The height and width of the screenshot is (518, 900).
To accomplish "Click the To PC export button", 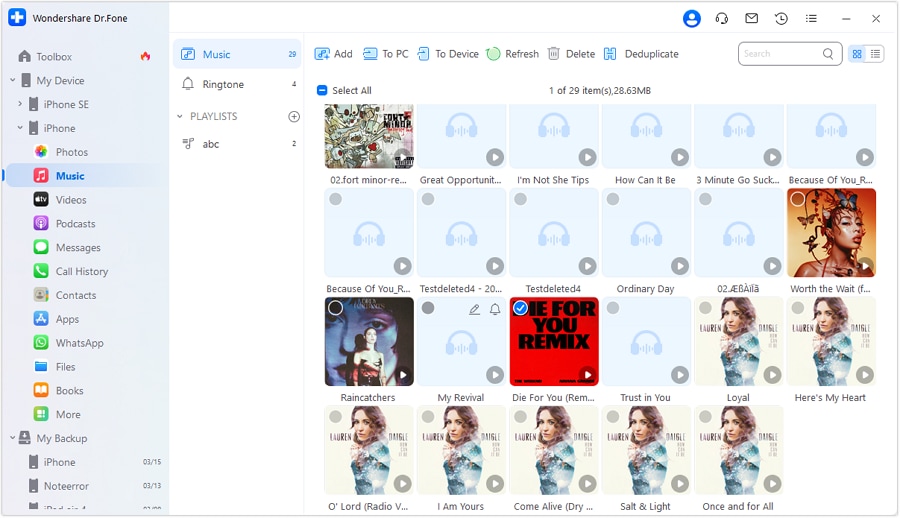I will tap(386, 54).
